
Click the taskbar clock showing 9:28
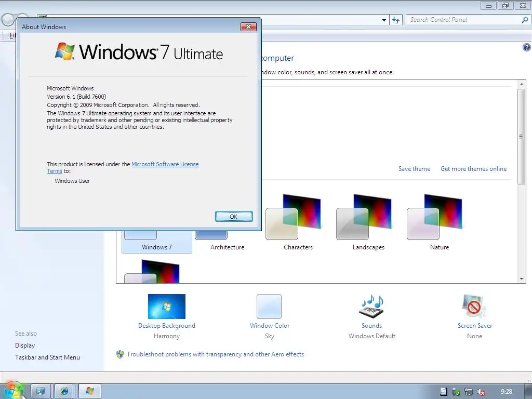click(x=506, y=392)
